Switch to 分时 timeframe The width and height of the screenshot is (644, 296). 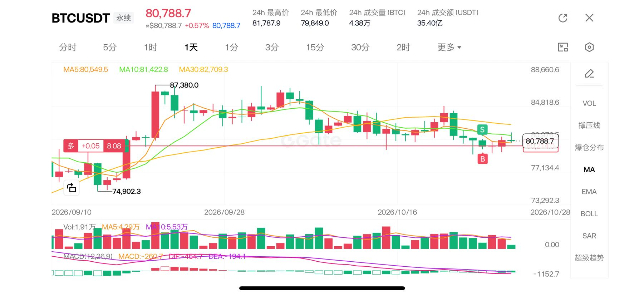point(68,47)
